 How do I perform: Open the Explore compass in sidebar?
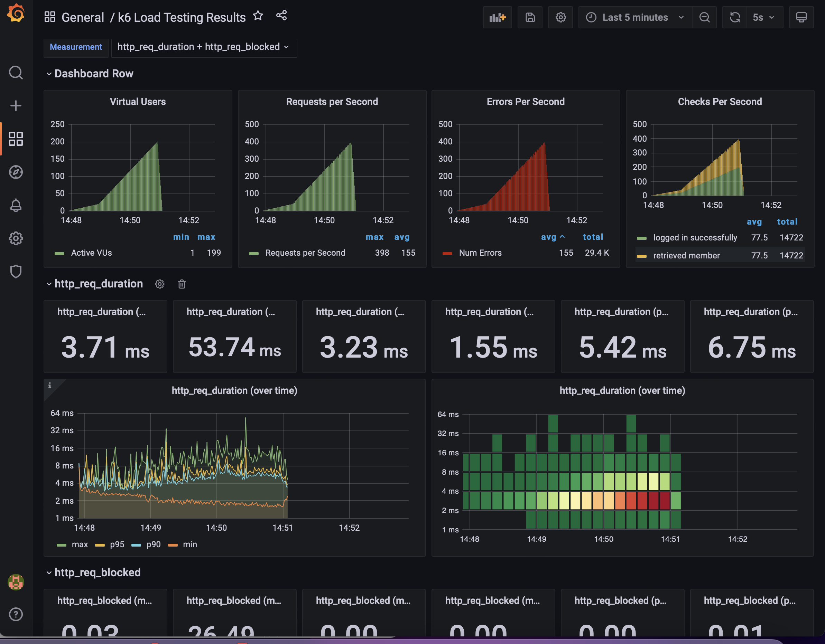(x=16, y=172)
